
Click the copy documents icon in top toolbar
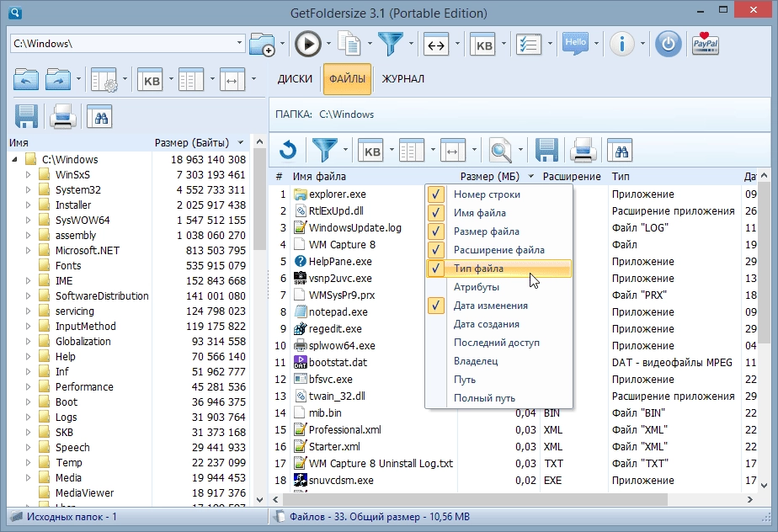[349, 44]
